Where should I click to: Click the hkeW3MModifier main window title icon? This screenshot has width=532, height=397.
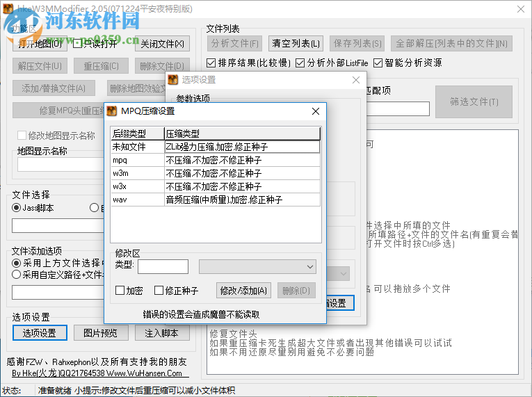8,8
